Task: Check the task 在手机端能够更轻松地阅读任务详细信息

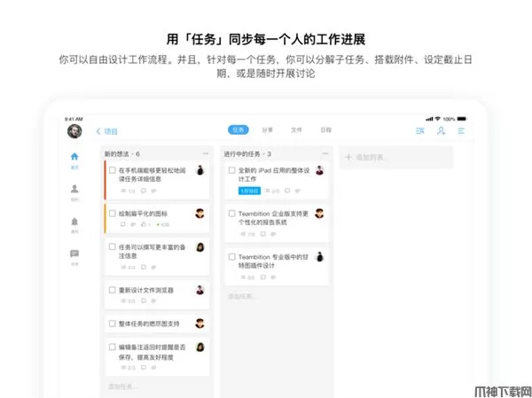Action: [113, 170]
